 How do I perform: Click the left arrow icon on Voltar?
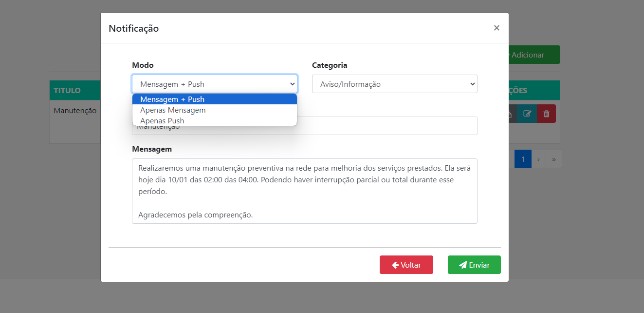(394, 265)
